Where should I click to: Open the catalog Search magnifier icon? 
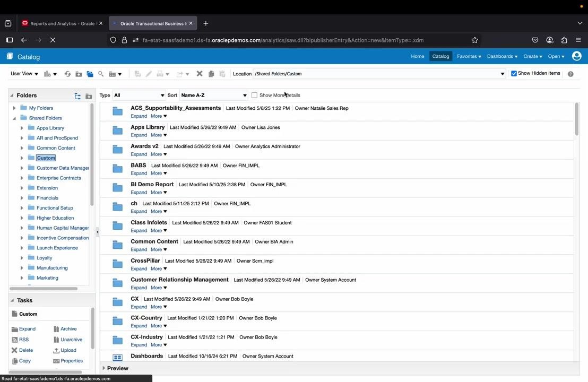101,74
